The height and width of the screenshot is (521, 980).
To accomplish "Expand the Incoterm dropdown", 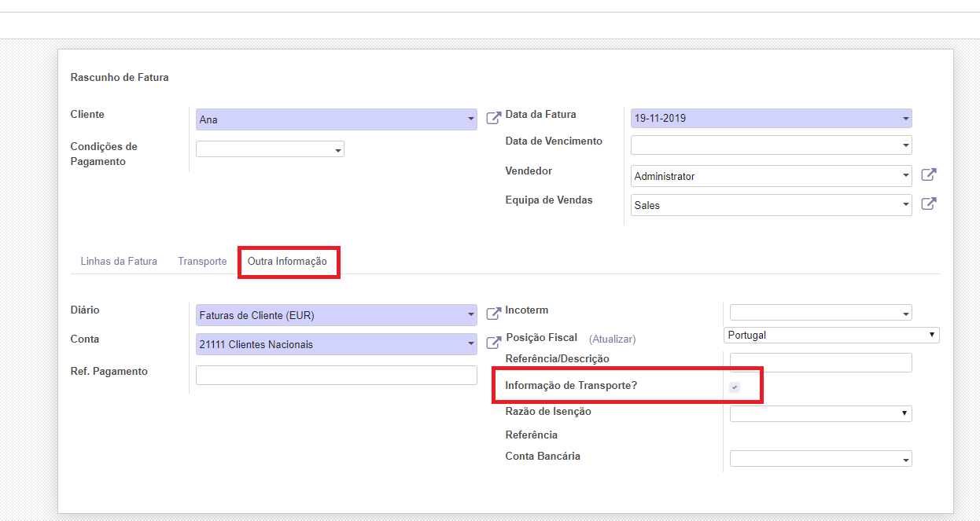I will [820, 313].
